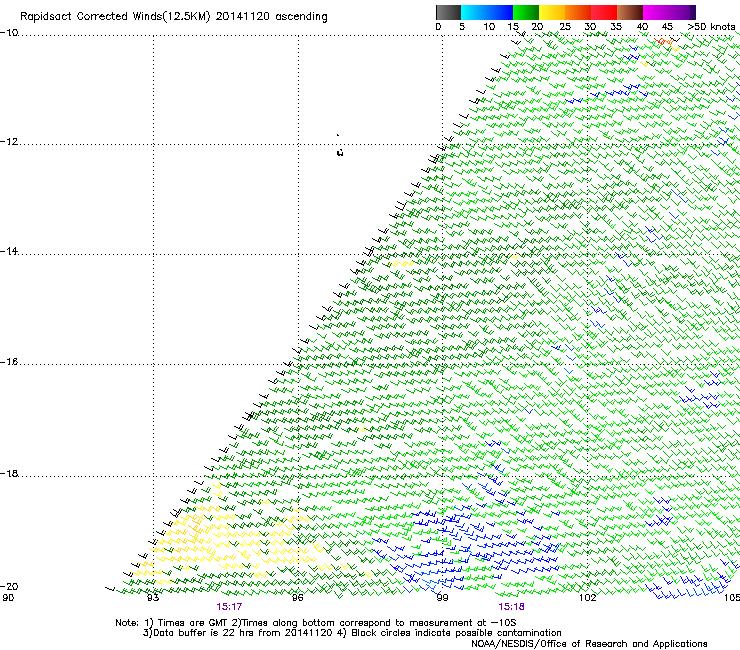
Task: Click the purple 15:17 time marker
Action: [x=229, y=607]
